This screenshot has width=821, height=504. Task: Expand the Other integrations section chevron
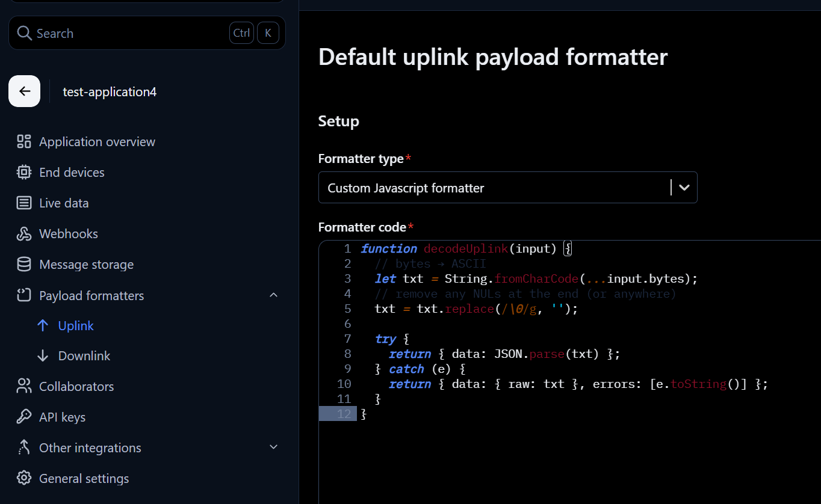pos(273,447)
